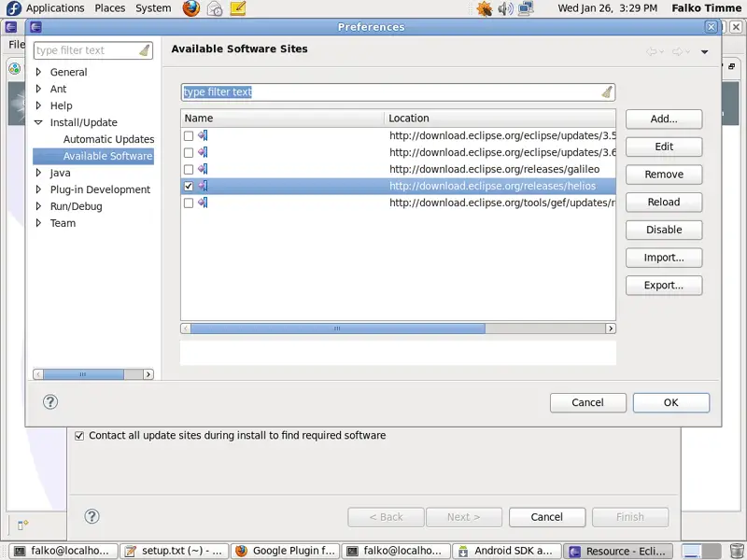The width and height of the screenshot is (747, 560).
Task: Click the site icon in the galileo row
Action: [203, 169]
